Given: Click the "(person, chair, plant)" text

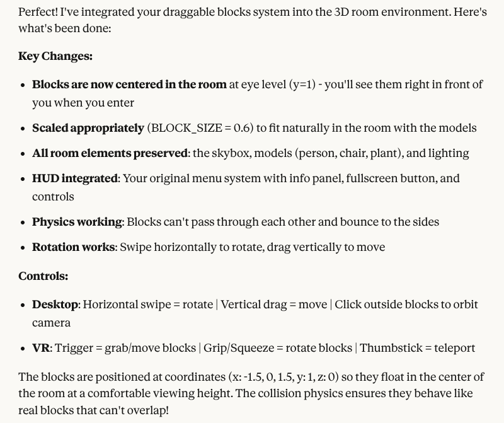Looking at the screenshot, I should [331, 153].
